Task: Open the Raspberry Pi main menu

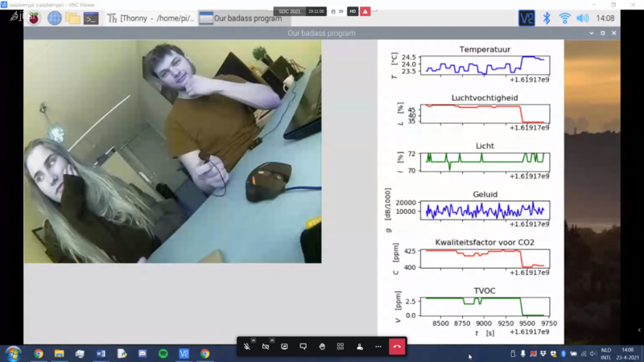Action: [34, 18]
